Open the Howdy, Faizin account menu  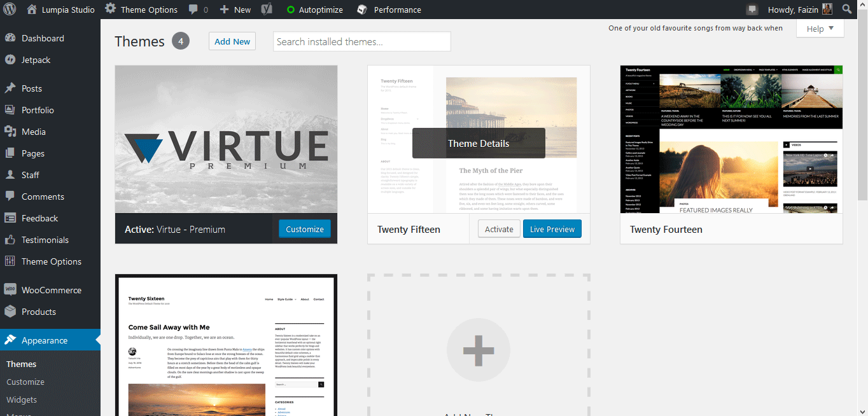point(799,10)
